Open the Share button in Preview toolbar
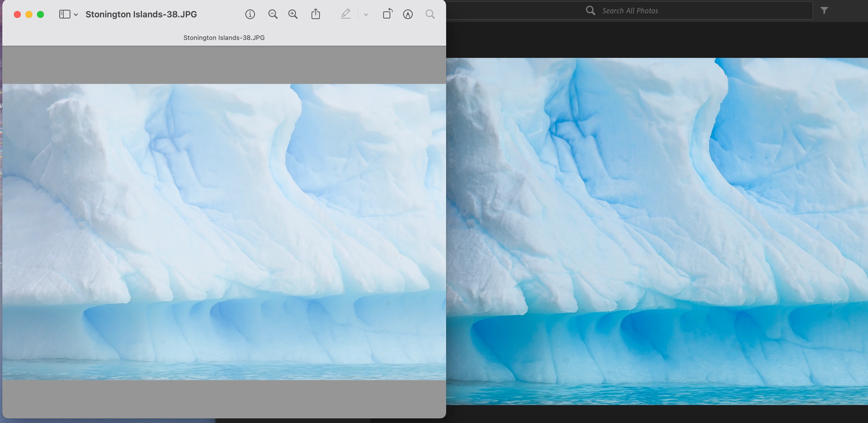 click(x=316, y=14)
